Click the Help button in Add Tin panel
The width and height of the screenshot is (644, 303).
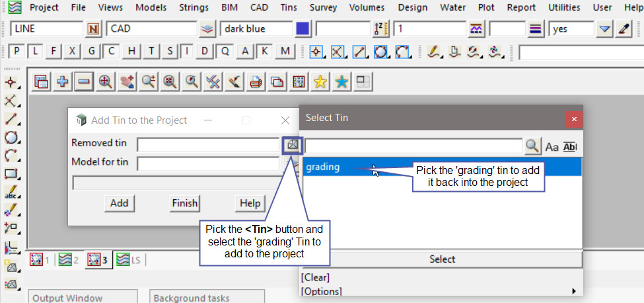click(x=250, y=203)
